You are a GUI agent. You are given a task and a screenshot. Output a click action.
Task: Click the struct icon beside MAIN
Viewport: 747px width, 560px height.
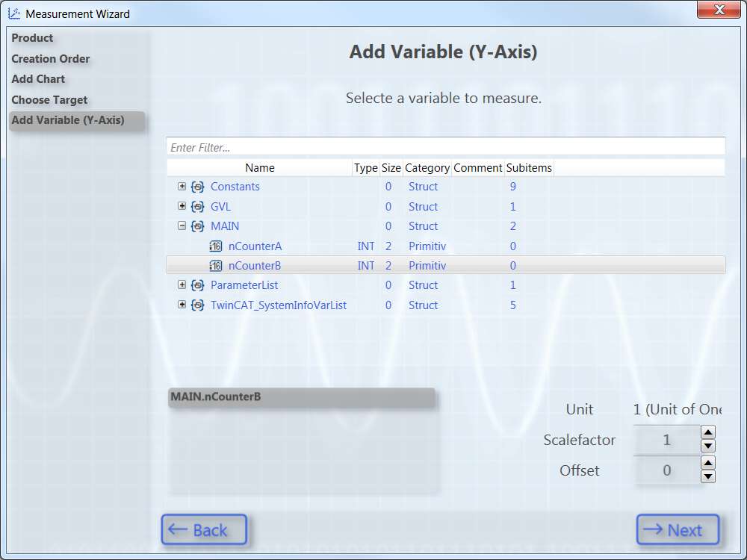pos(198,226)
